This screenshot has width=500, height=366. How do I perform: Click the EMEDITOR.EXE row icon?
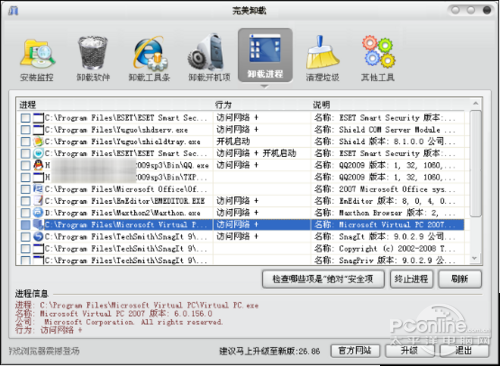coord(38,201)
